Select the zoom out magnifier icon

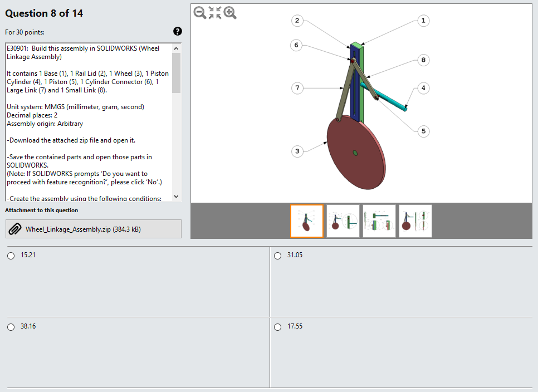[199, 13]
